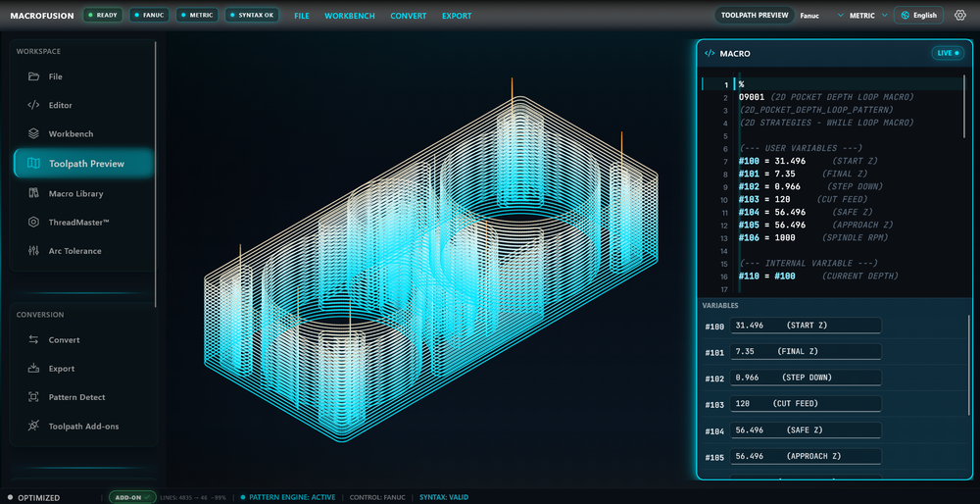Toggle the LIVE indicator in Macro panel
This screenshot has width=980, height=504.
point(948,53)
